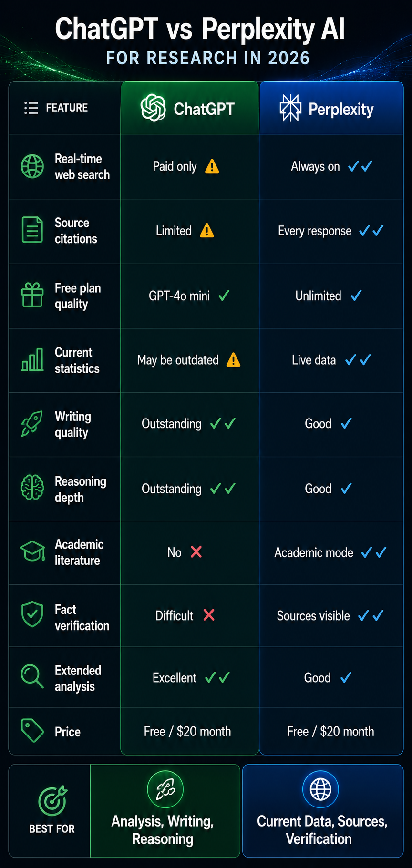This screenshot has height=868, width=412.
Task: Click the magnifier icon for Extended analysis
Action: (32, 677)
